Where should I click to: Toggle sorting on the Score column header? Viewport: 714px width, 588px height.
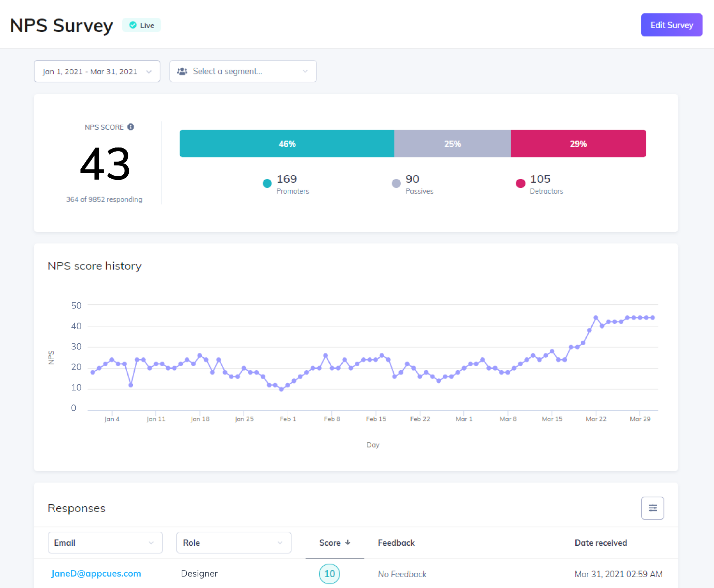pos(329,542)
